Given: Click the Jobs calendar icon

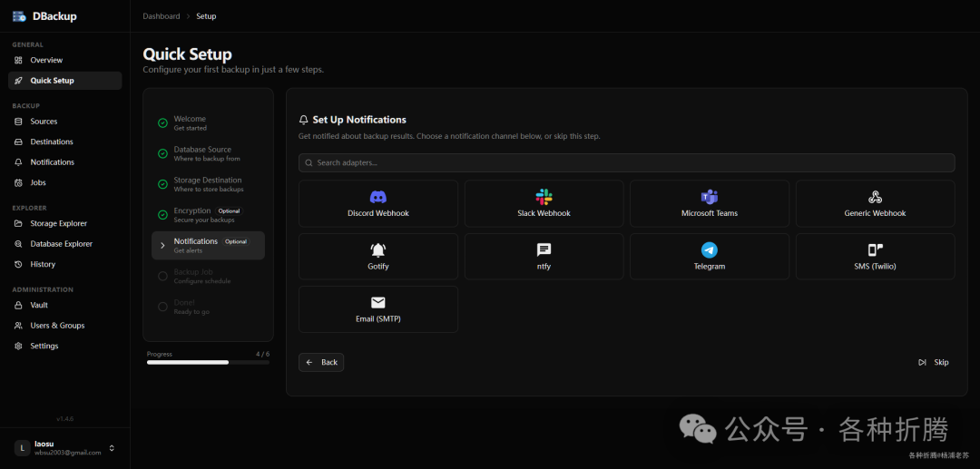Looking at the screenshot, I should click(x=18, y=183).
